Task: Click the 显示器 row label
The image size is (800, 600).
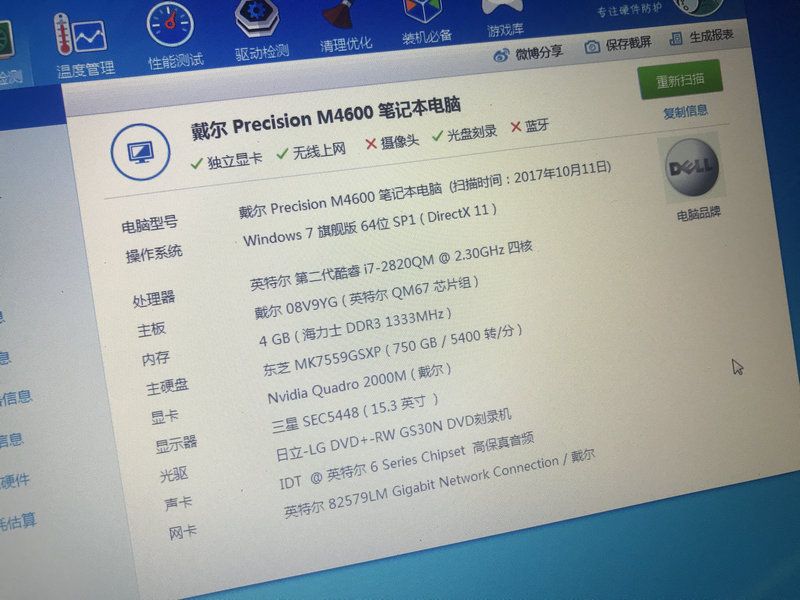Action: click(176, 444)
